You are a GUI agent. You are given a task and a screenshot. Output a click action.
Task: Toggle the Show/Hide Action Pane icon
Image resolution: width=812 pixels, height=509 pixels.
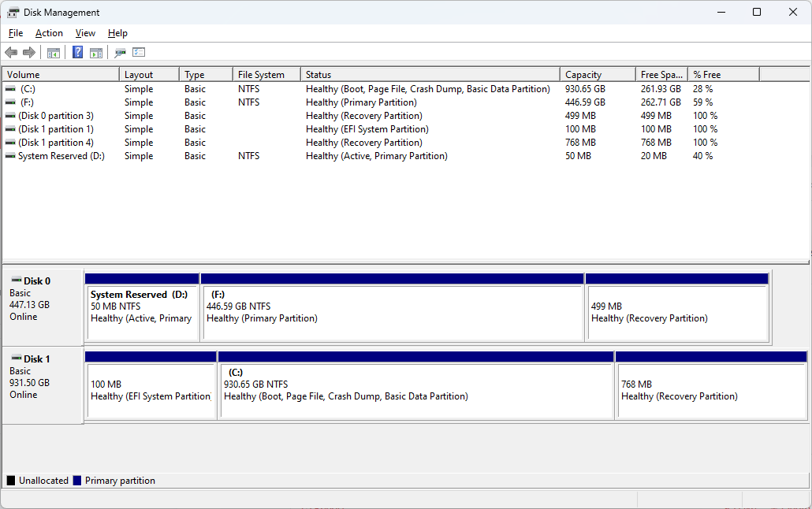[x=96, y=52]
